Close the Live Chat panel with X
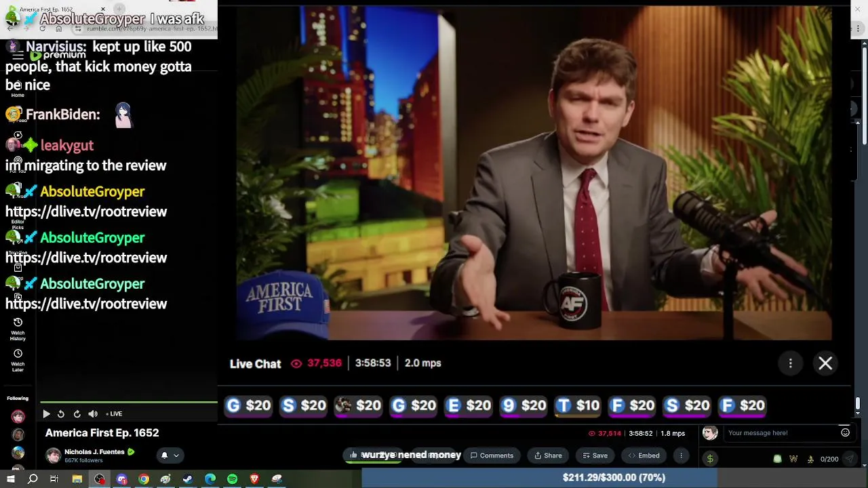This screenshot has width=868, height=488. (825, 363)
